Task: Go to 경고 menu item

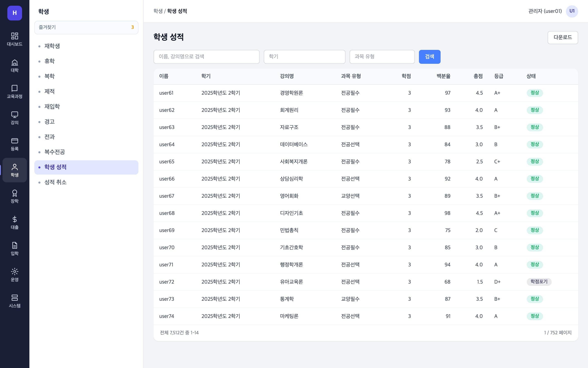Action: coord(86,122)
